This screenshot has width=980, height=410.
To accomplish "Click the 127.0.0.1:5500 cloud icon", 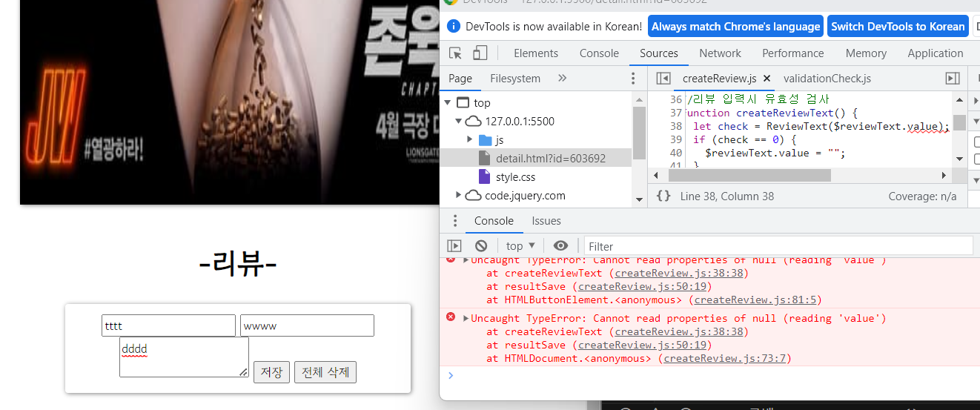I will coord(473,122).
